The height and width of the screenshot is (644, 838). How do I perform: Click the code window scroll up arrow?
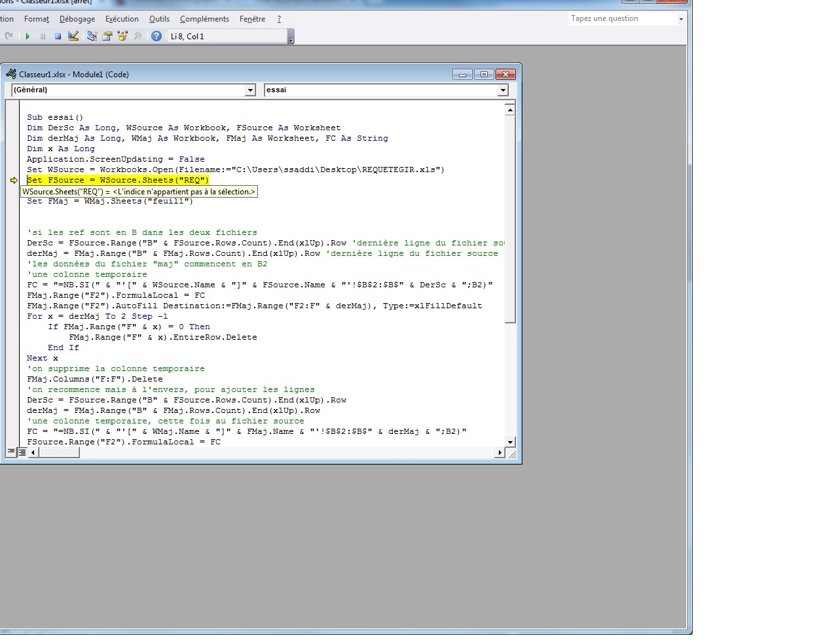pos(510,109)
